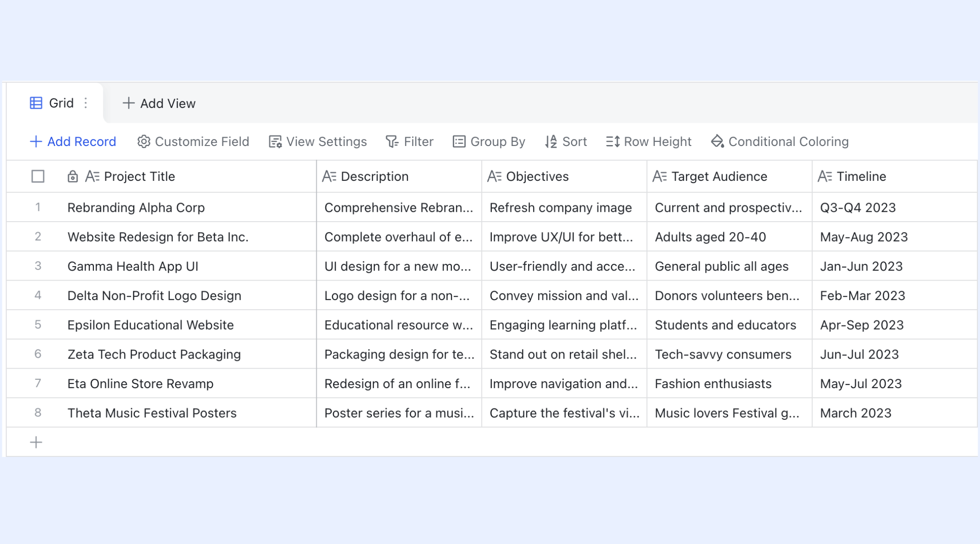Viewport: 980px width, 544px height.
Task: Click the Filter funnel icon
Action: pyautogui.click(x=392, y=141)
